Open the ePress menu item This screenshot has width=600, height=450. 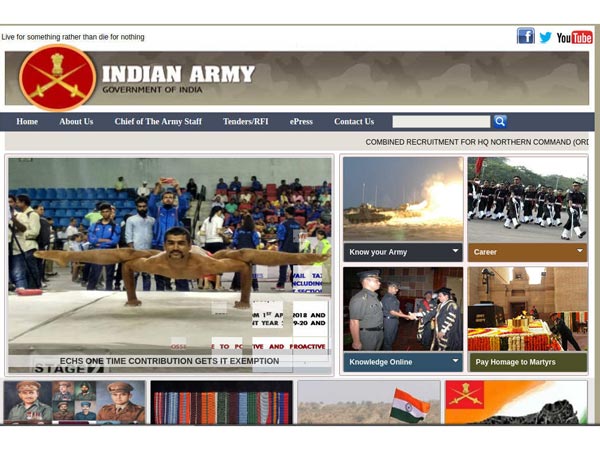(301, 122)
